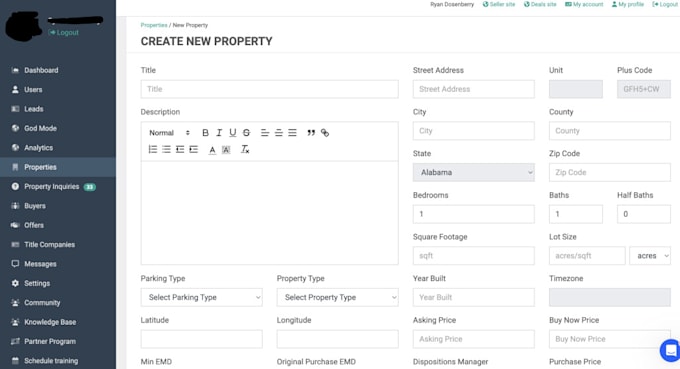Open Analytics in the sidebar
Screen dimensions: 680x369
[58, 148]
